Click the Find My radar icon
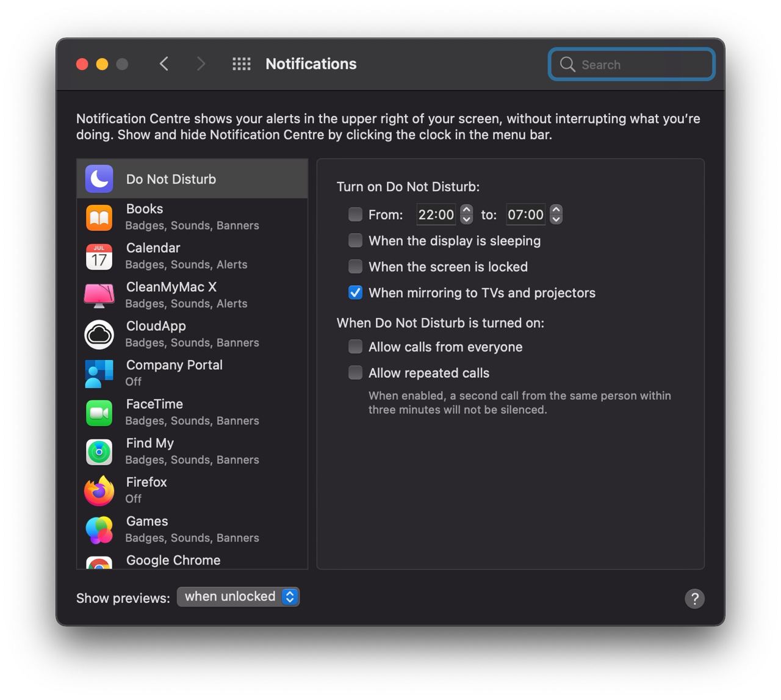The height and width of the screenshot is (700, 781). pyautogui.click(x=99, y=452)
